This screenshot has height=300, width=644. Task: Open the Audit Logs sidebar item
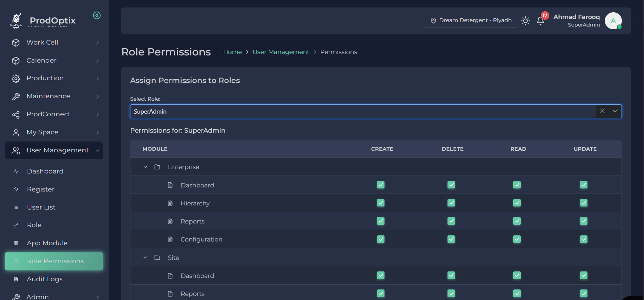(x=54, y=279)
